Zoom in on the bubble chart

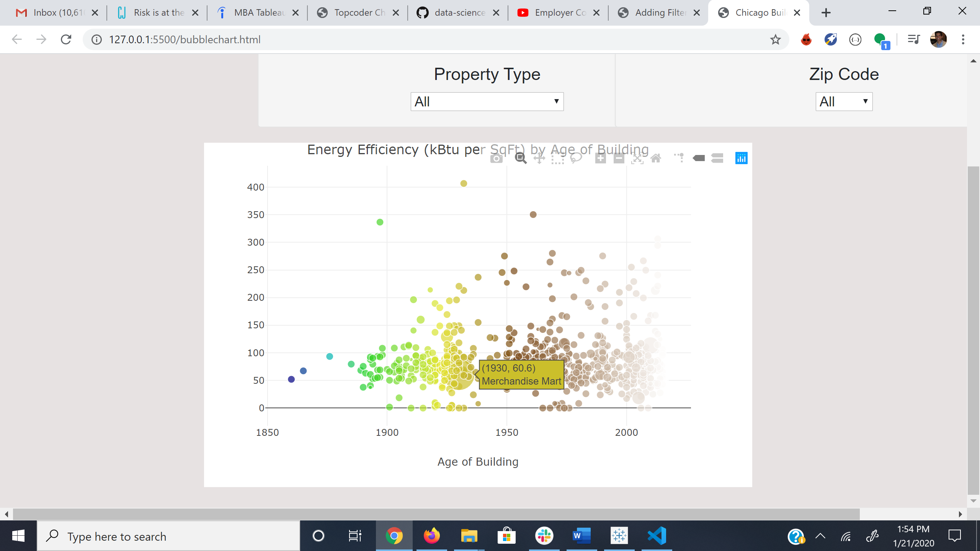(x=600, y=158)
